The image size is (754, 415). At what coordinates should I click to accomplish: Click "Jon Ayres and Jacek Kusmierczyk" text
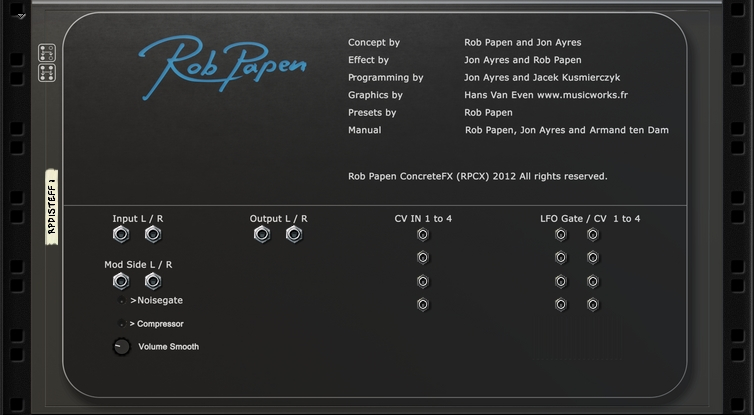pos(542,77)
